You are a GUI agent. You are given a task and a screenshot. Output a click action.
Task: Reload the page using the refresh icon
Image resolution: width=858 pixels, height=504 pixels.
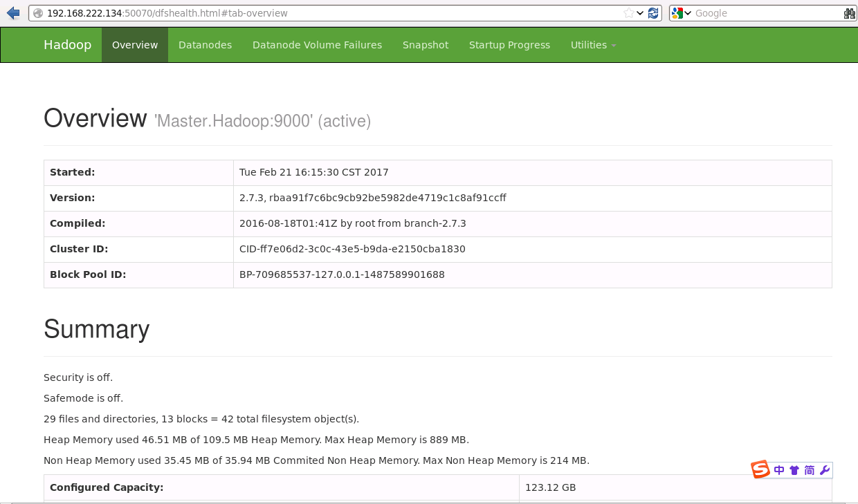[653, 13]
